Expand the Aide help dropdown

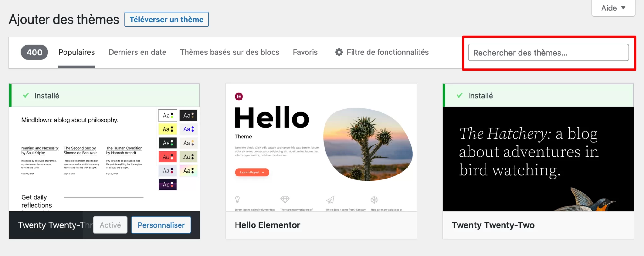(613, 8)
